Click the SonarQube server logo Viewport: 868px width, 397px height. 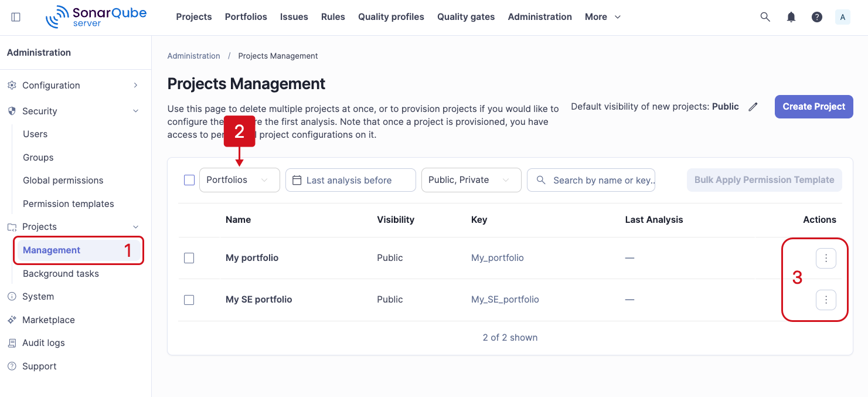pyautogui.click(x=96, y=16)
